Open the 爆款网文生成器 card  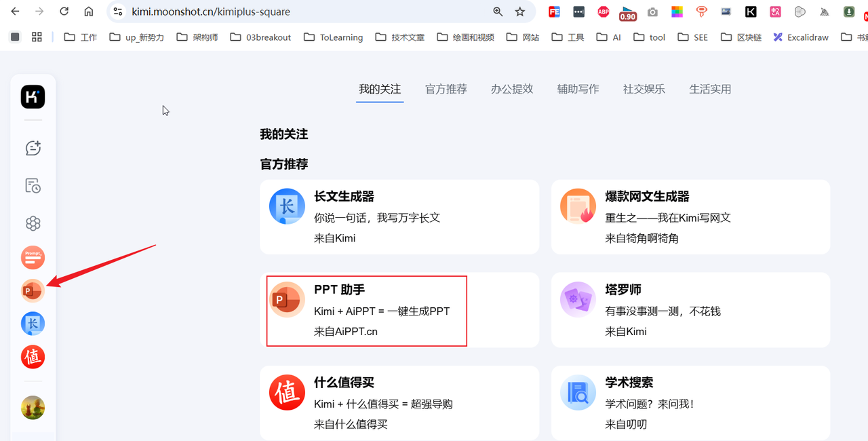pyautogui.click(x=690, y=217)
